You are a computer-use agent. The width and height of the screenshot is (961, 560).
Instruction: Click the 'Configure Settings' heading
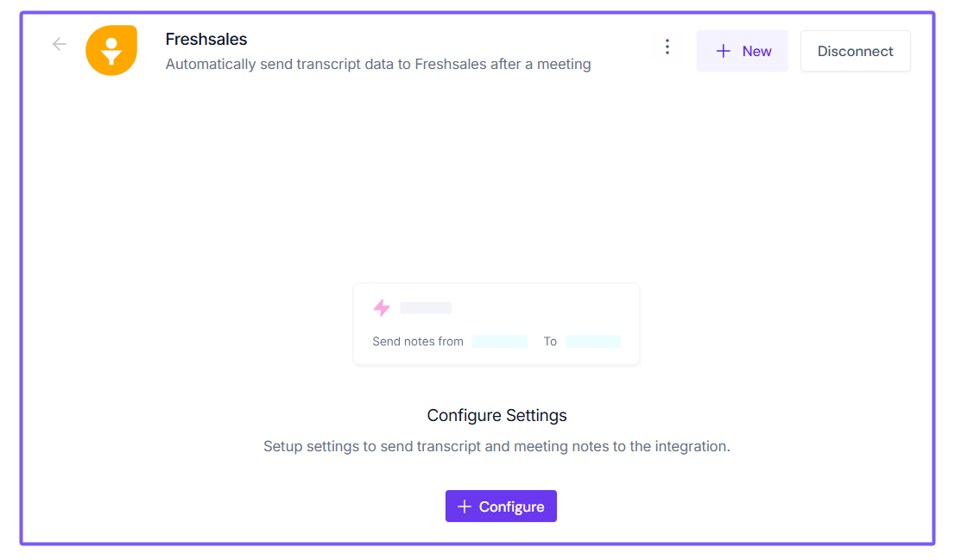496,415
